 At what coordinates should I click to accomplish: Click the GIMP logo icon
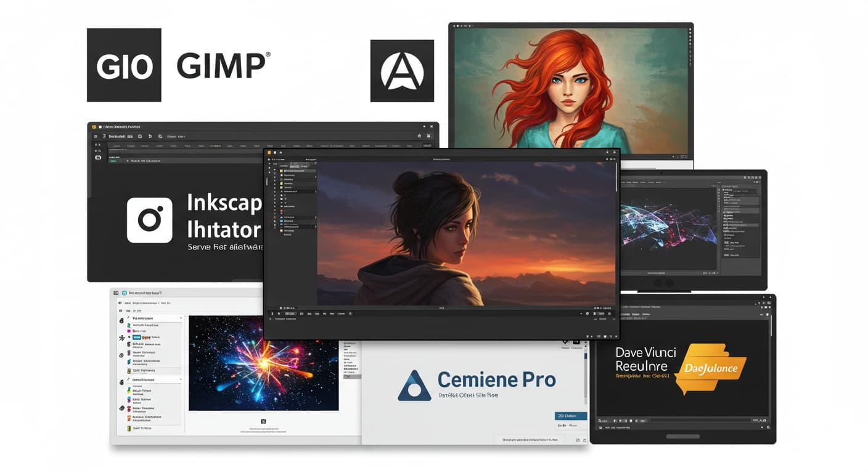click(x=123, y=66)
